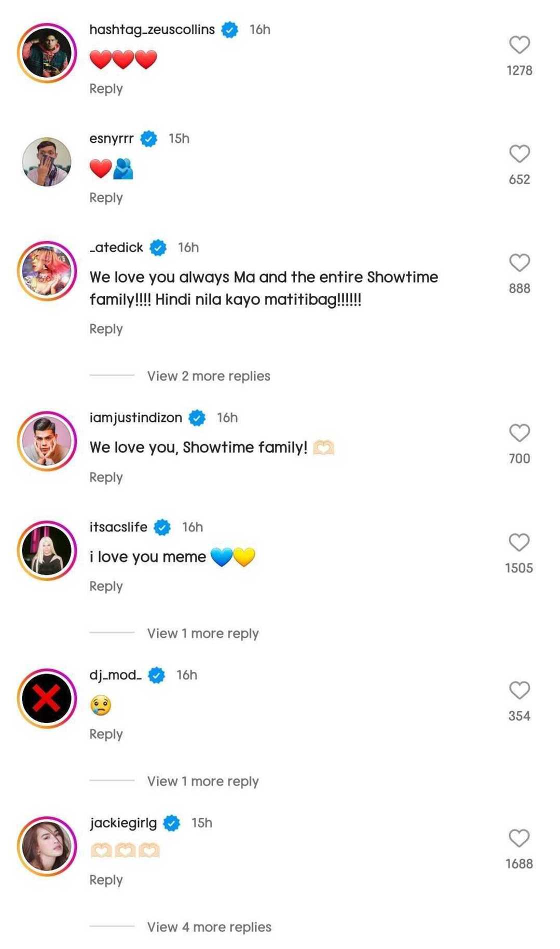This screenshot has height=949, width=560.
Task: Open the esnyrrr username link
Action: click(x=111, y=138)
